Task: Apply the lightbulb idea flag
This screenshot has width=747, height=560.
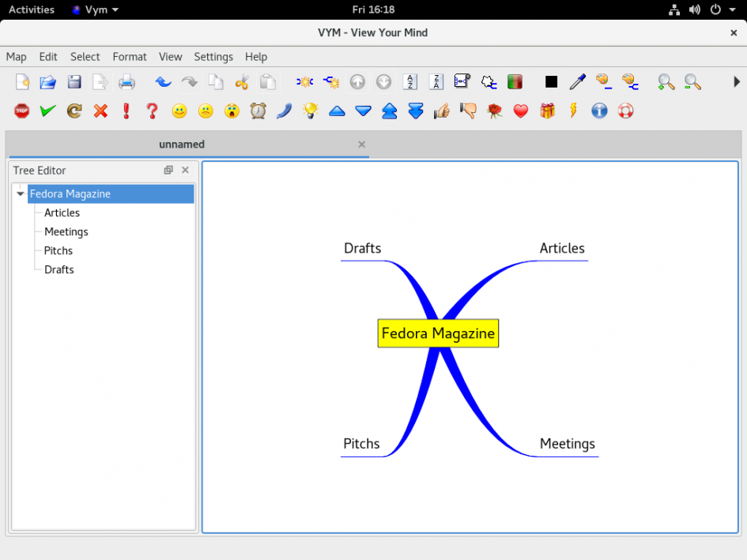Action: point(310,111)
